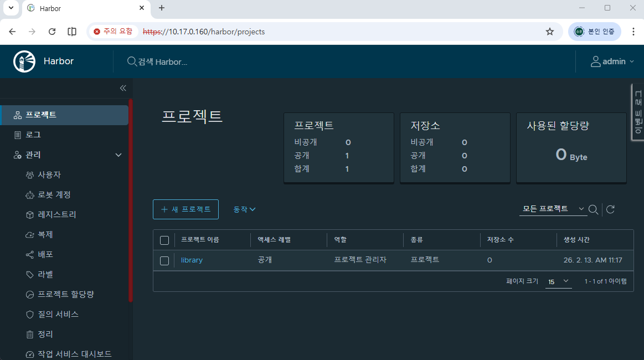Reload the browser page
The height and width of the screenshot is (360, 644).
pos(51,32)
